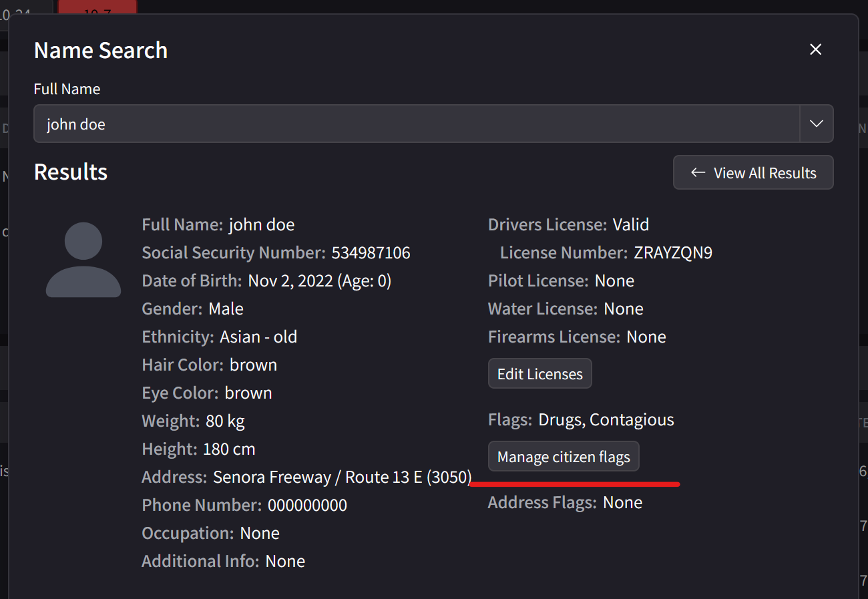Screen dimensions: 868x599
Task: Select the Social Security Number 534987106
Action: (371, 252)
